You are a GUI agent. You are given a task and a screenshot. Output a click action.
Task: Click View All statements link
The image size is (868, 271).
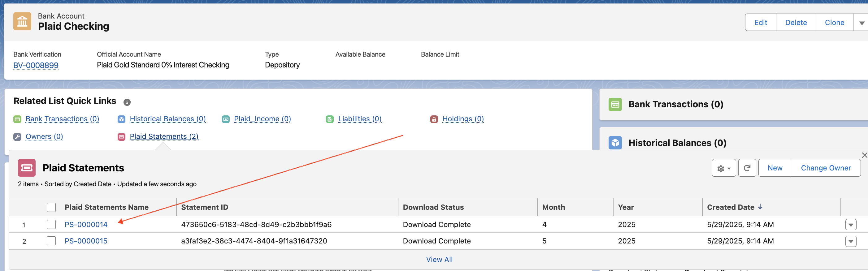coord(439,260)
